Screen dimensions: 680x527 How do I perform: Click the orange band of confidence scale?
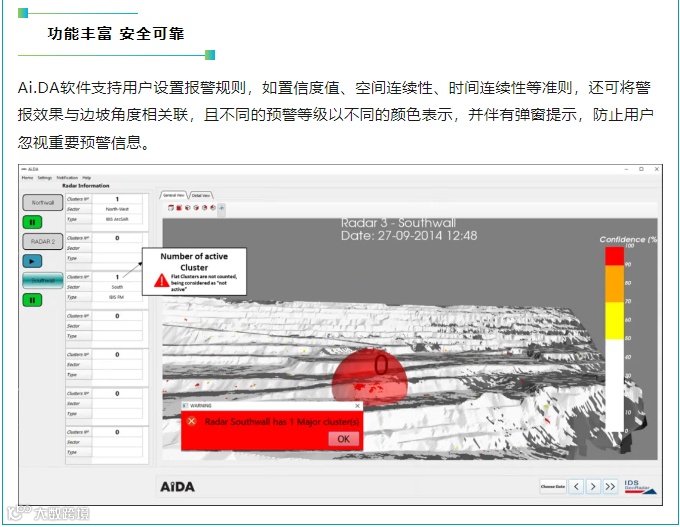614,284
